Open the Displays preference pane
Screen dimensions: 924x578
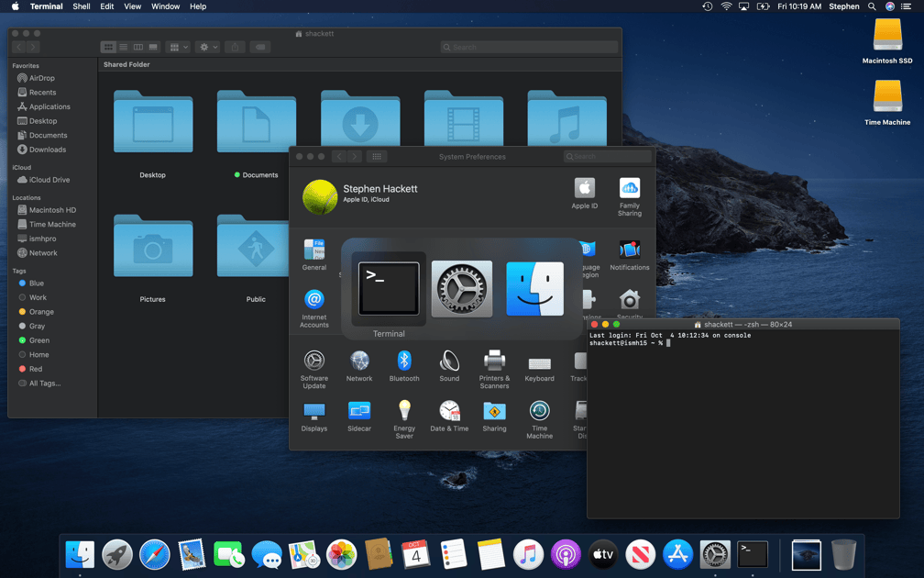(314, 417)
